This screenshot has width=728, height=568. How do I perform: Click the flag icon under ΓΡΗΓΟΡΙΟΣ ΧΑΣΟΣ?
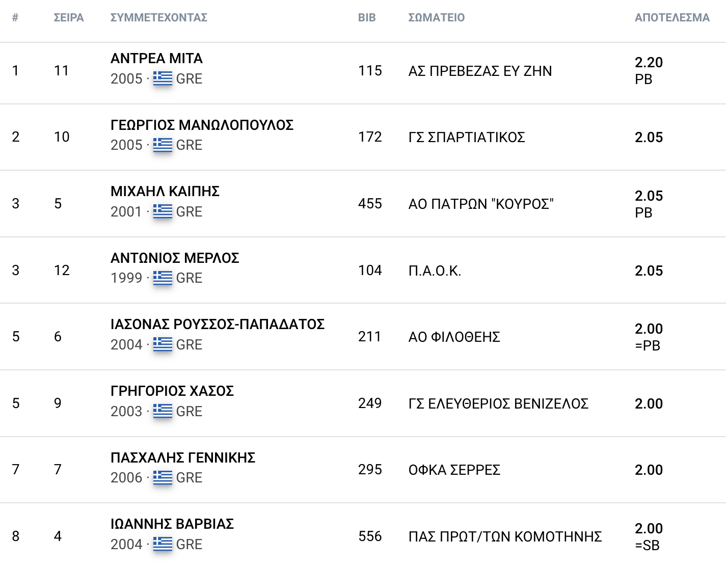pos(163,411)
